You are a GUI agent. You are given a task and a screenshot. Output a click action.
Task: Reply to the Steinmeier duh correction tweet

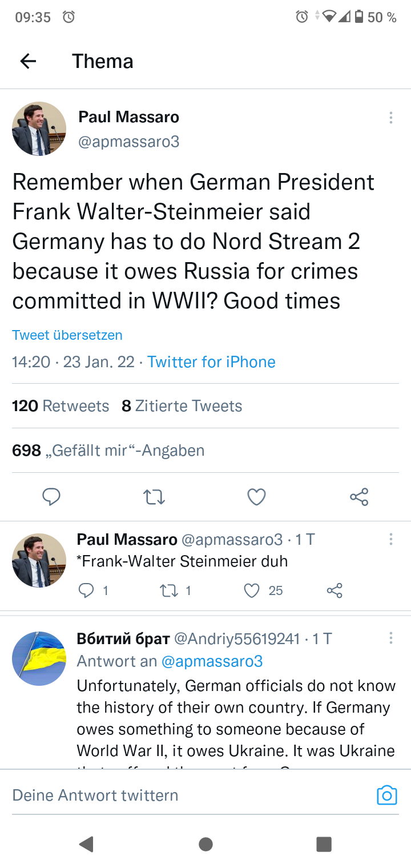coord(86,590)
